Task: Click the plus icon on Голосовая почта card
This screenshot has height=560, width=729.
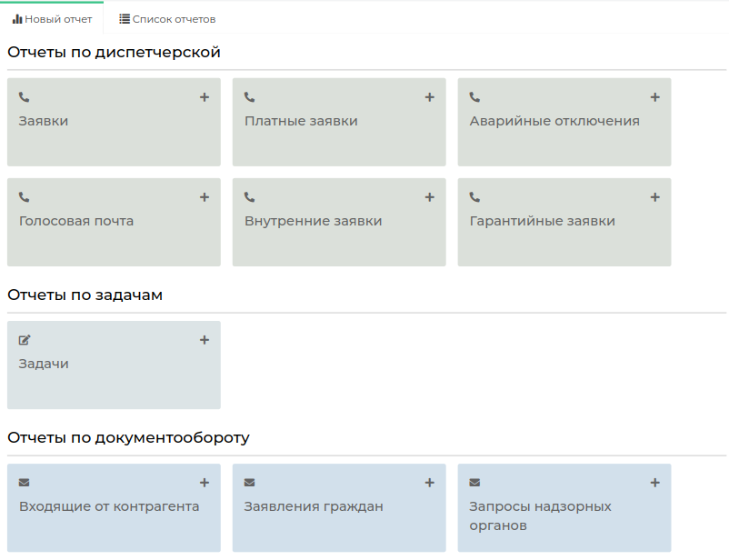Action: click(x=205, y=197)
